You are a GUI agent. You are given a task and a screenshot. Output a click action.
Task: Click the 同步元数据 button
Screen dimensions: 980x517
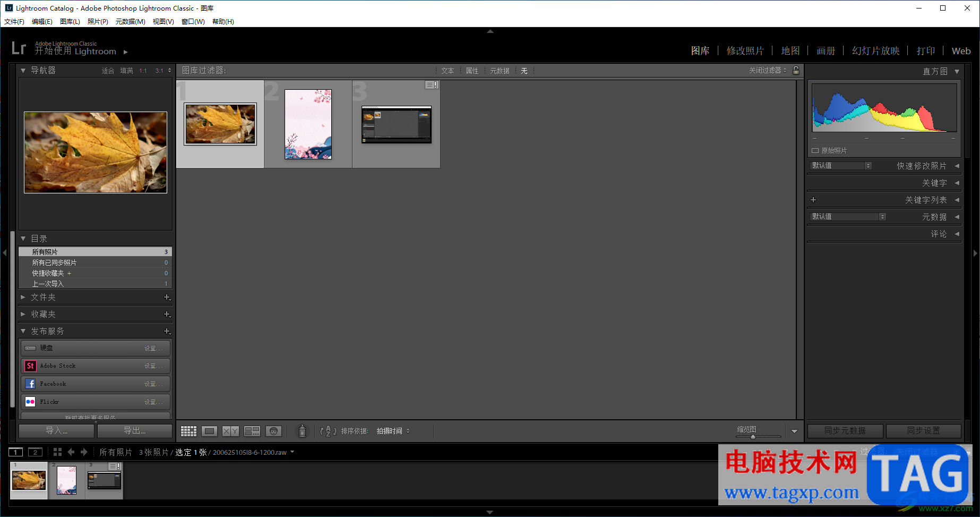click(x=845, y=430)
